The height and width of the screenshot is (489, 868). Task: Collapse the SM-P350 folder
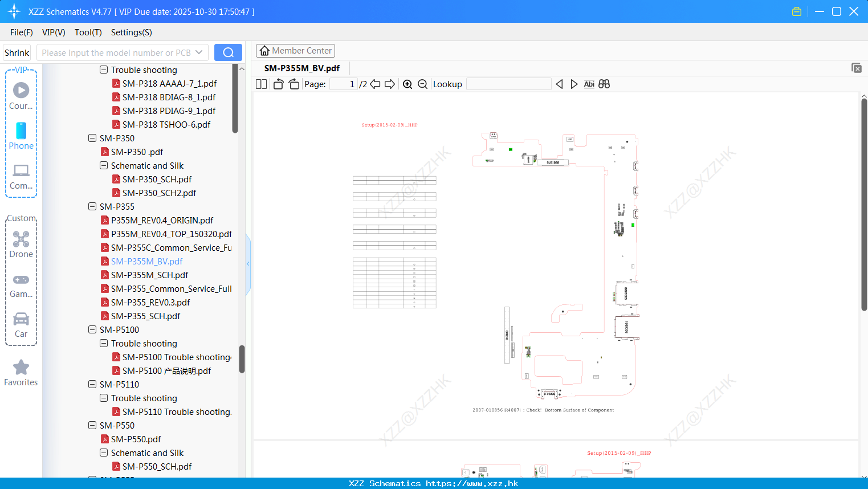tap(92, 138)
